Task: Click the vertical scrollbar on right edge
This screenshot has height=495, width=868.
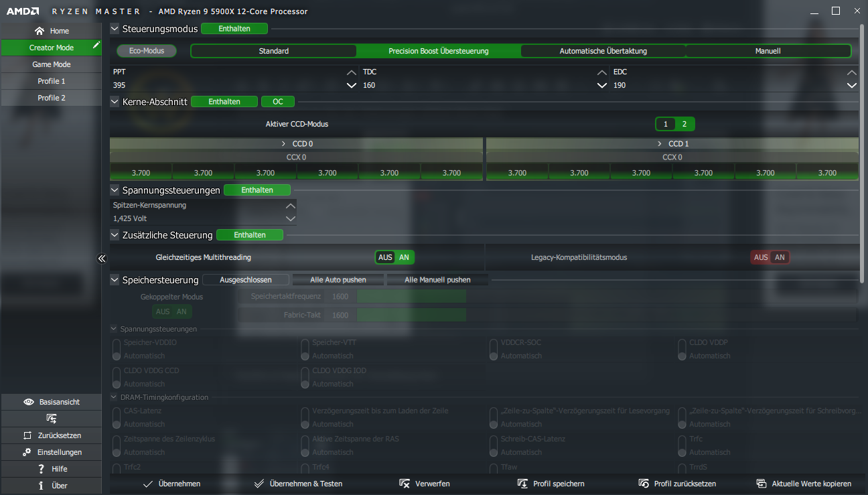Action: pyautogui.click(x=862, y=153)
